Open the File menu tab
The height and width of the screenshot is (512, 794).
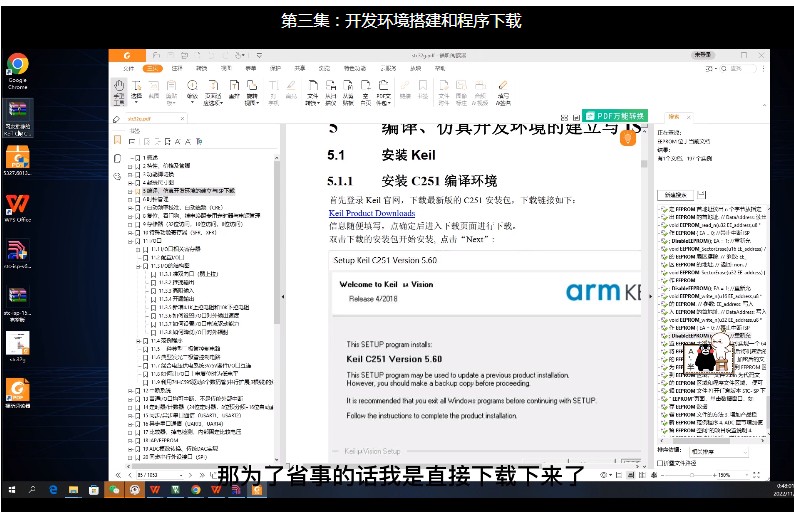coord(129,68)
